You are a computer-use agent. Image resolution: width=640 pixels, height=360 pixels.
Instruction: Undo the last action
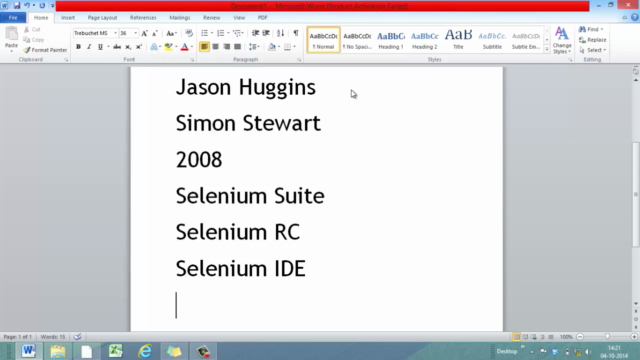pos(27,6)
